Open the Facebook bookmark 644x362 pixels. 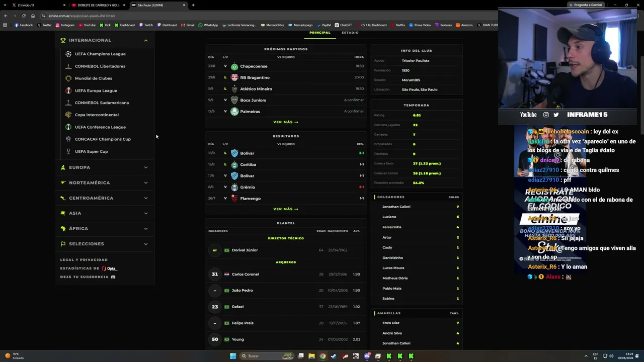pyautogui.click(x=24, y=25)
